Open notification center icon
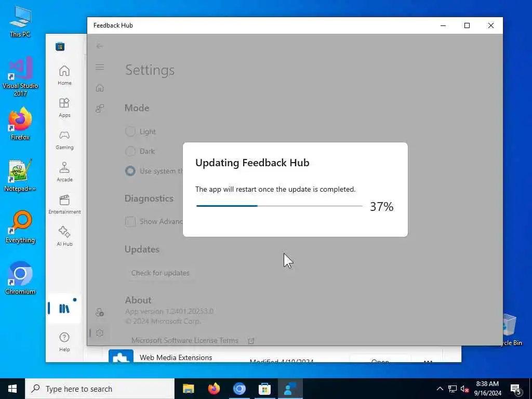Viewport: 532px width, 399px height. click(516, 389)
